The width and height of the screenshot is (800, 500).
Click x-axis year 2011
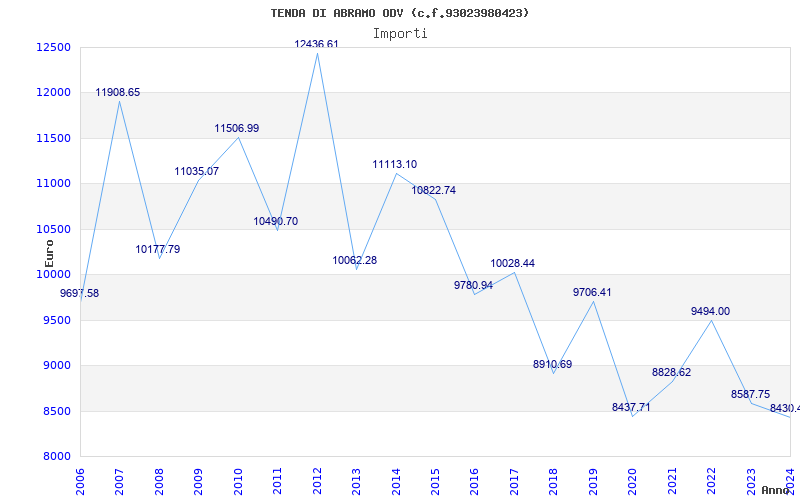pos(278,481)
